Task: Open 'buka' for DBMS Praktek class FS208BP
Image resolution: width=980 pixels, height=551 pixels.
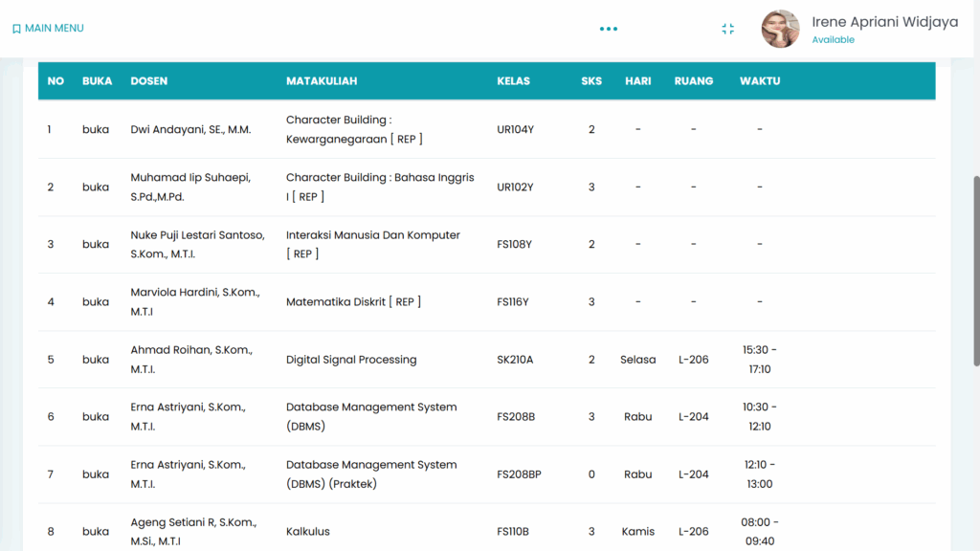Action: [96, 474]
